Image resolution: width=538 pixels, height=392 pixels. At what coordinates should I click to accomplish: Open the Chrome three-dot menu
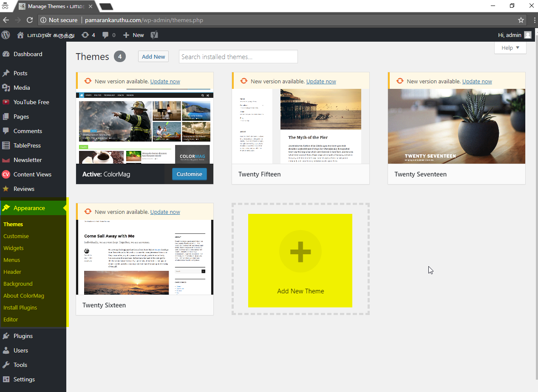click(x=533, y=20)
